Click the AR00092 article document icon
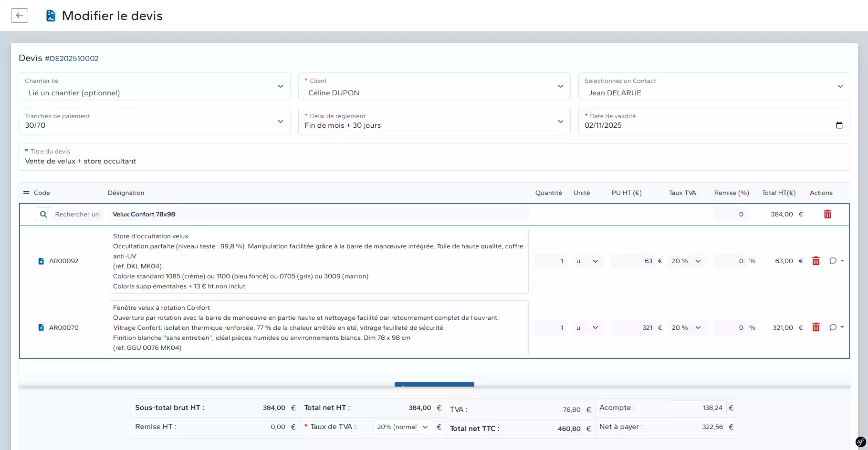The image size is (868, 450). [41, 261]
